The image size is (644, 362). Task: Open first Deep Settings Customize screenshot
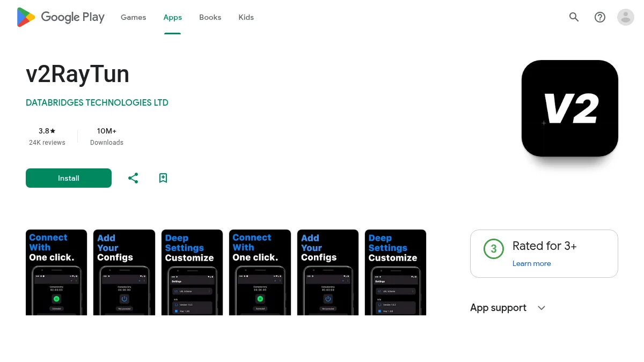(192, 272)
